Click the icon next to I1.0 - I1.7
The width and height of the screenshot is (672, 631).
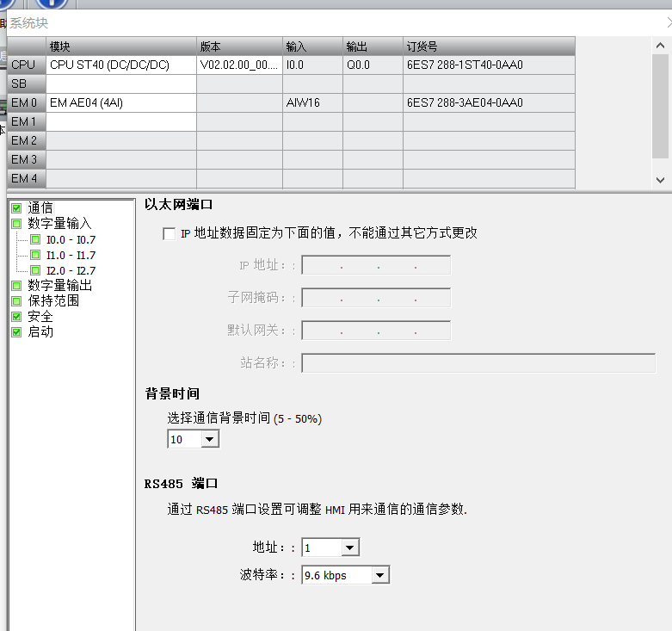click(35, 255)
